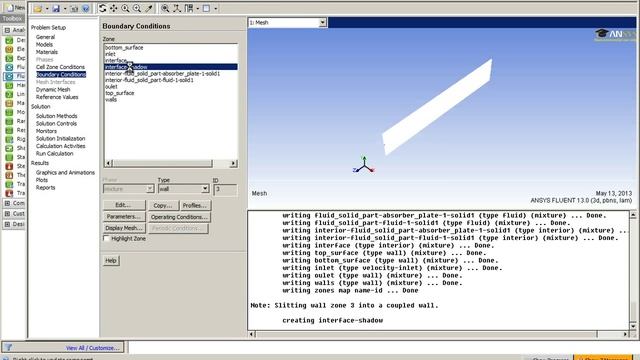This screenshot has height=360, width=640.
Task: Click the Fit to Window icon
Action: click(165, 8)
